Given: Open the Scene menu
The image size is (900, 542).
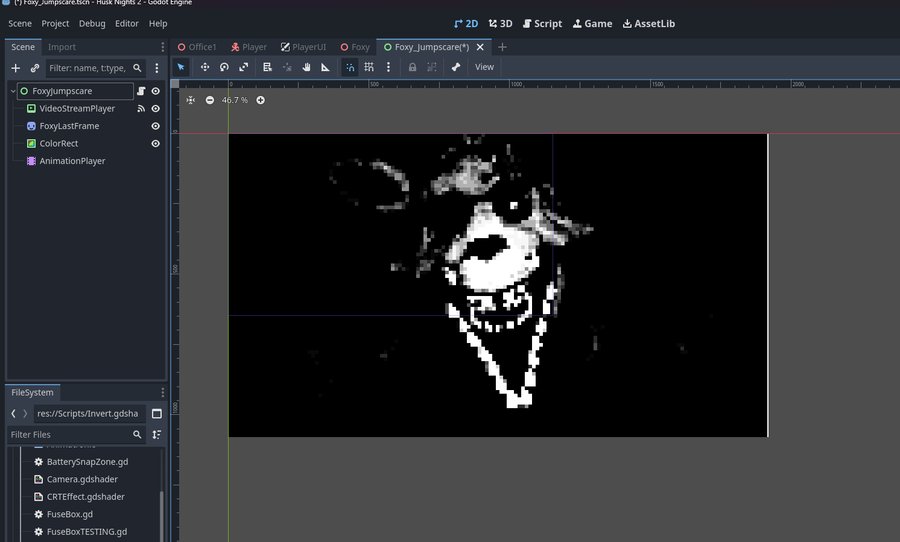Looking at the screenshot, I should tap(20, 24).
